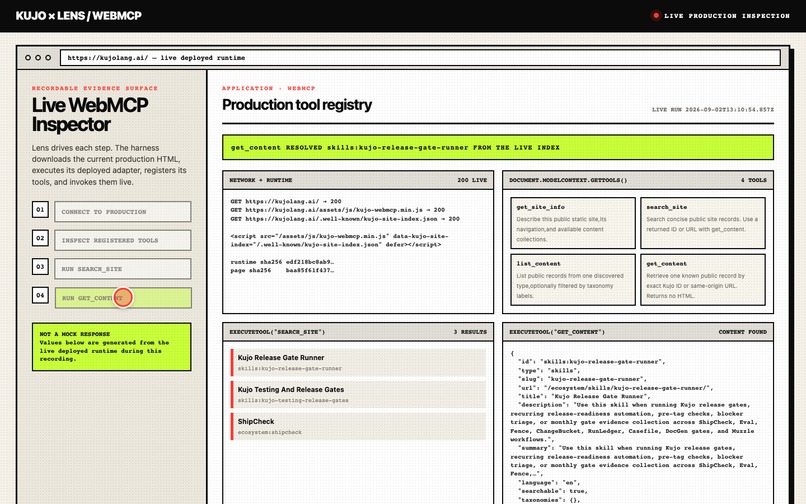The width and height of the screenshot is (806, 504).
Task: Click the RECORDABLE EVIDENCE SURFACE label
Action: tap(95, 88)
